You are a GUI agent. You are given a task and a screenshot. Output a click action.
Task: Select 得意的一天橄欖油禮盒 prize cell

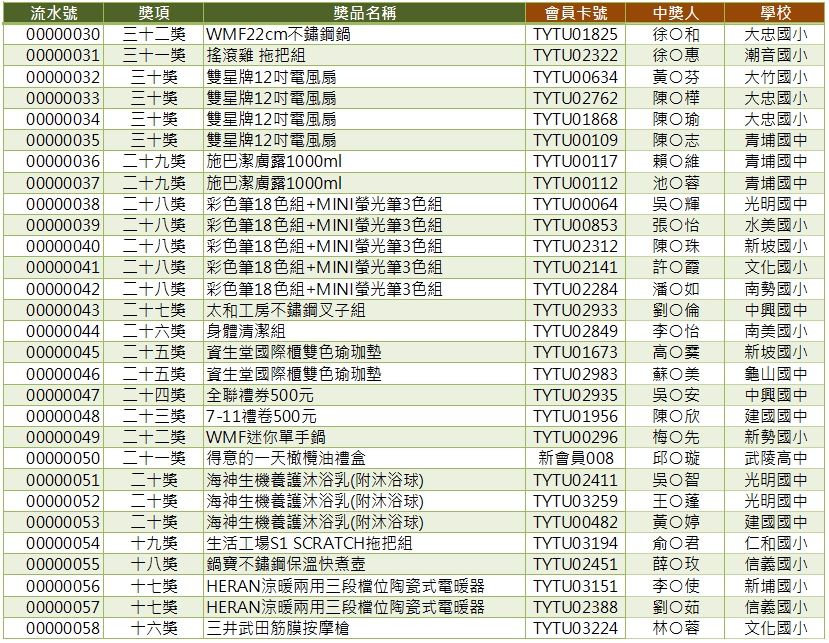(x=285, y=458)
